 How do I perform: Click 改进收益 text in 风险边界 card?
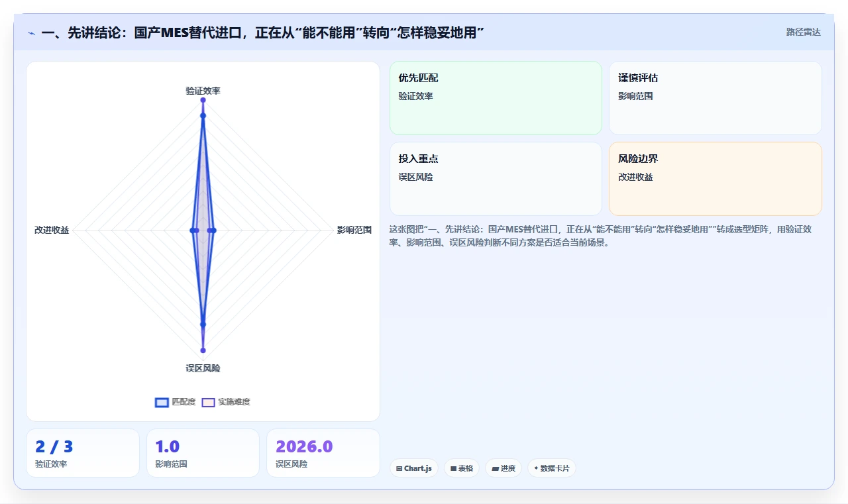tap(635, 177)
